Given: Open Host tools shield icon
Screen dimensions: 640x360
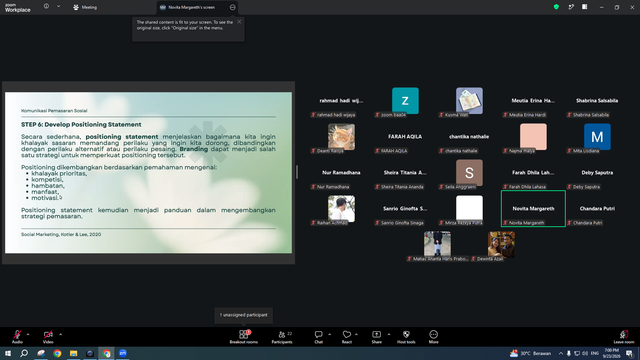Looking at the screenshot, I should click(406, 337).
